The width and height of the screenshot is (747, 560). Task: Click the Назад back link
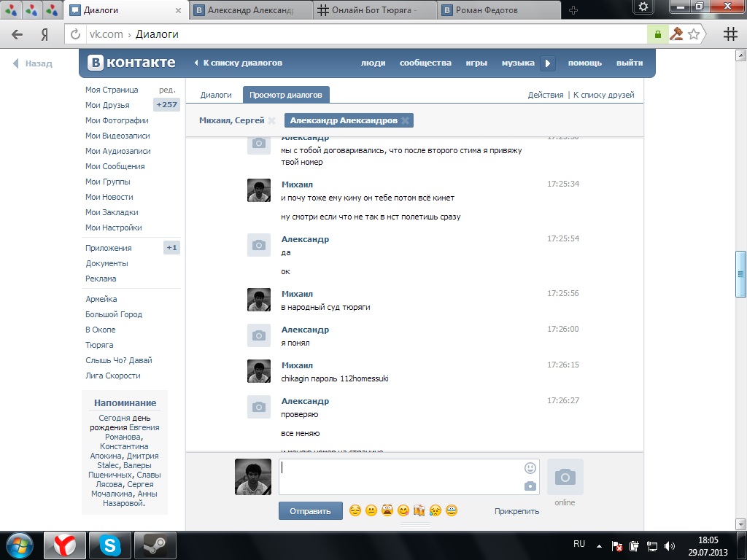coord(32,63)
